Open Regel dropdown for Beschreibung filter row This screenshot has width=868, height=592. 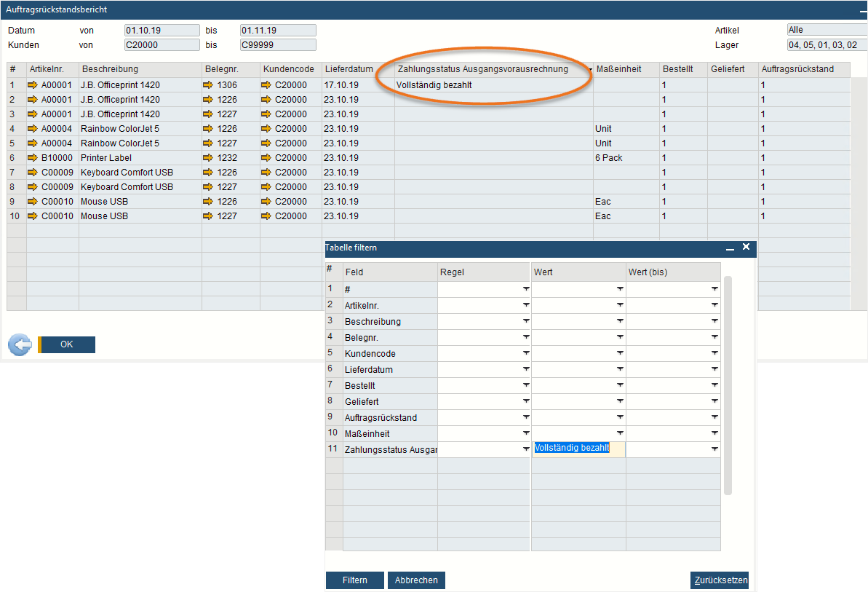[x=526, y=321]
